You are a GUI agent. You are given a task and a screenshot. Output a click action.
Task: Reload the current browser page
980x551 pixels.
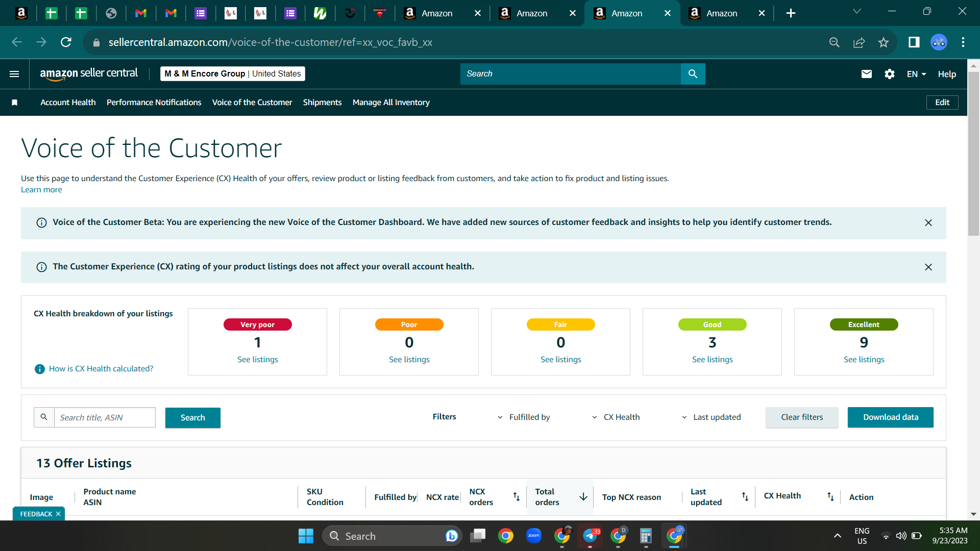click(x=66, y=42)
